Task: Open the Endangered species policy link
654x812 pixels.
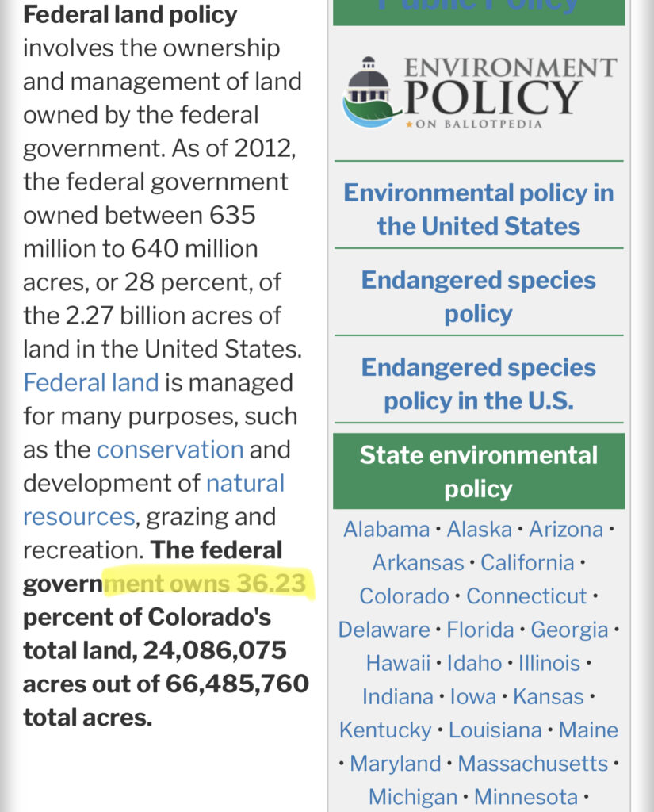Action: pos(479,297)
